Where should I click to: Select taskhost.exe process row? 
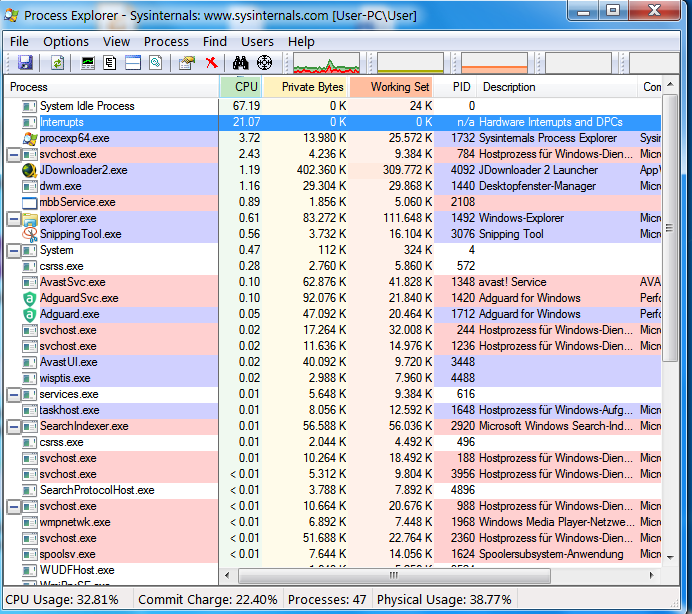(332, 411)
